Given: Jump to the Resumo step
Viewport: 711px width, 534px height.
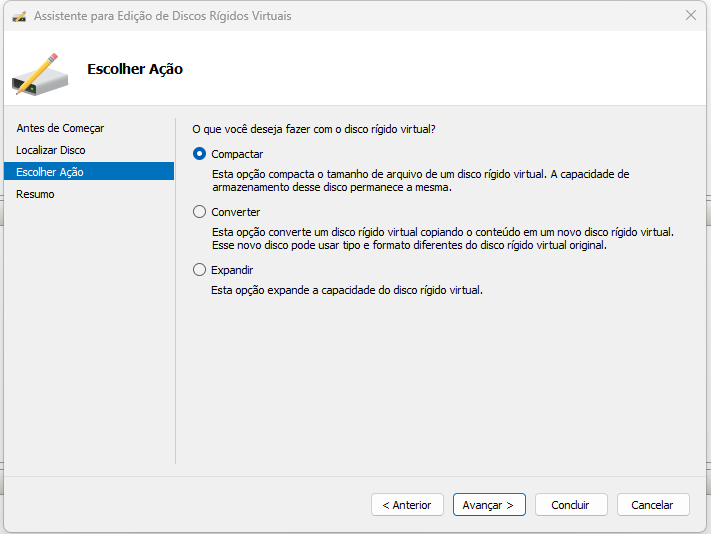Looking at the screenshot, I should pyautogui.click(x=35, y=194).
